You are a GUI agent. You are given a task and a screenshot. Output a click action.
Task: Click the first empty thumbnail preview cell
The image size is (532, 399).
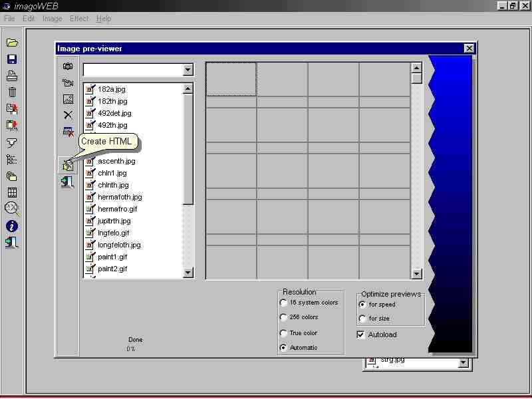[231, 79]
